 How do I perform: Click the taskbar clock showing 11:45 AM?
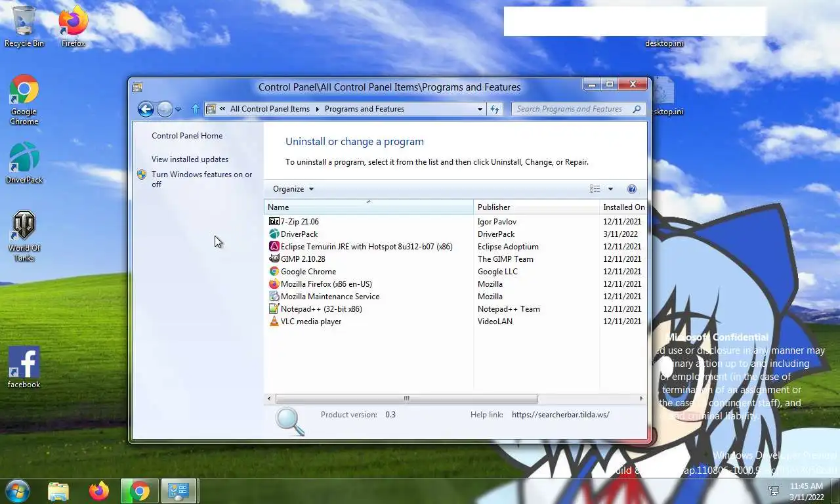point(807,492)
